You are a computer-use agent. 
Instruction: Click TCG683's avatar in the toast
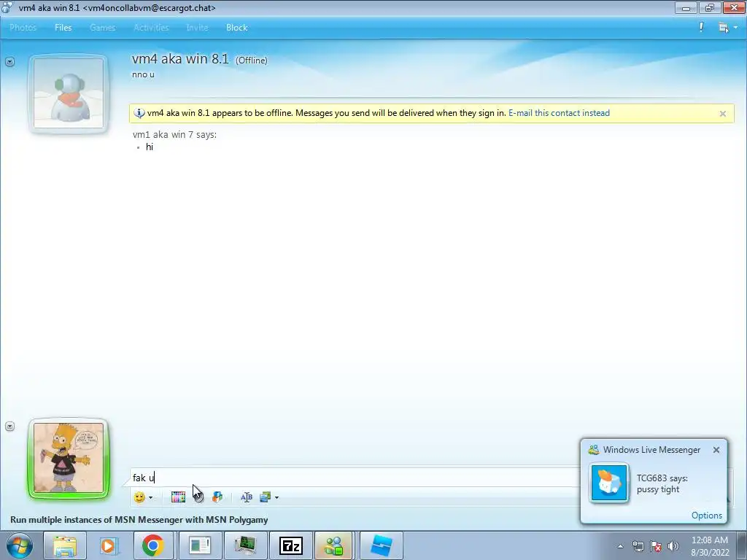pos(609,483)
